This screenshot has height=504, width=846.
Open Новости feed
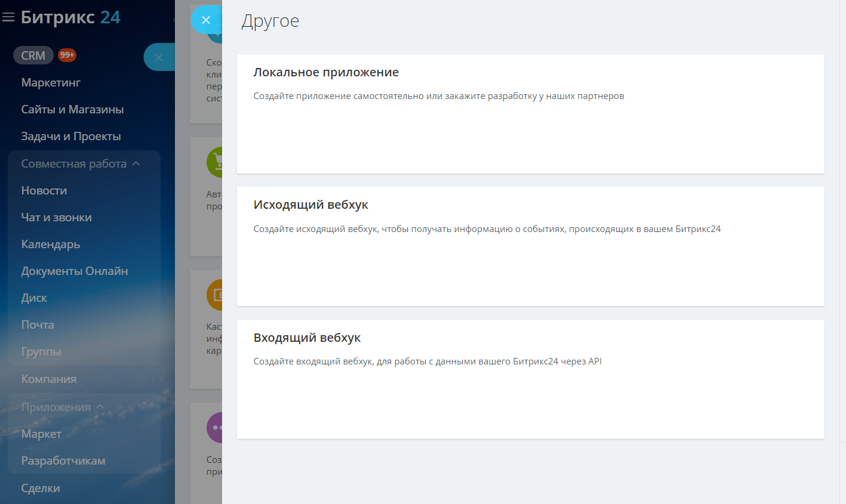(x=44, y=190)
